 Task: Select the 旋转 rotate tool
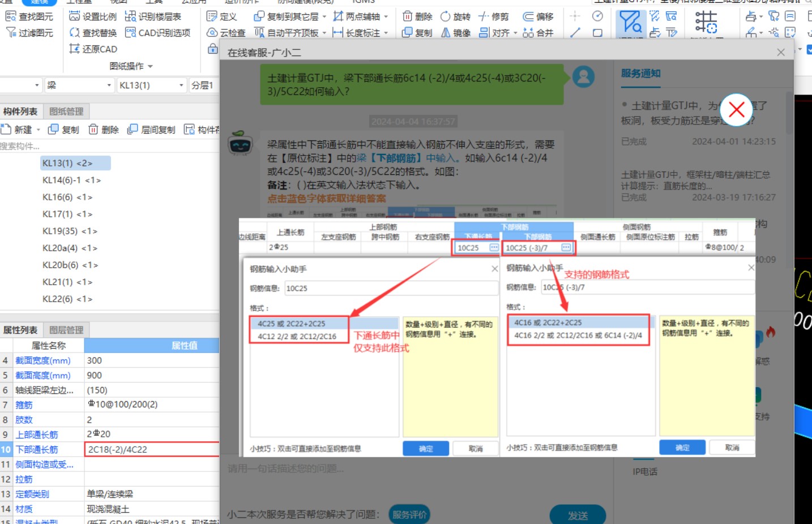click(x=455, y=16)
